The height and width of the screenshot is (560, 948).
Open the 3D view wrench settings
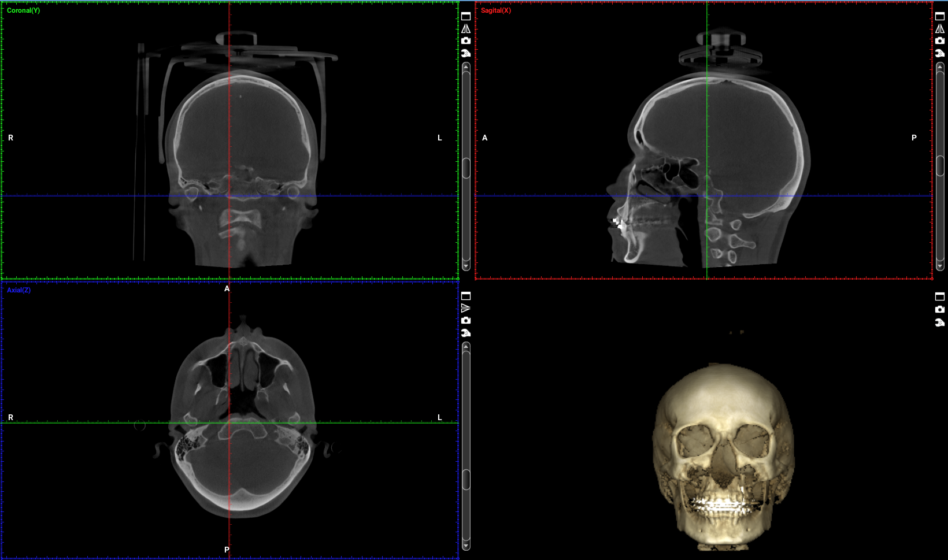click(940, 322)
